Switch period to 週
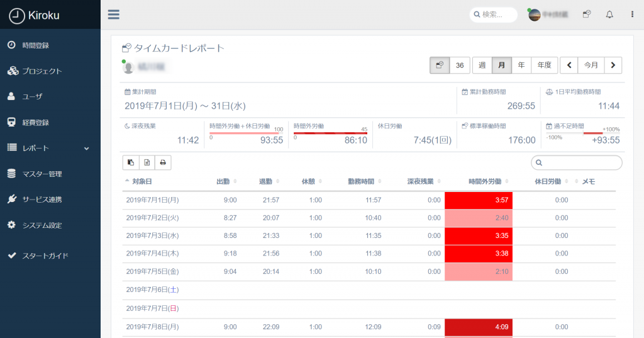644x338 pixels. pyautogui.click(x=482, y=65)
